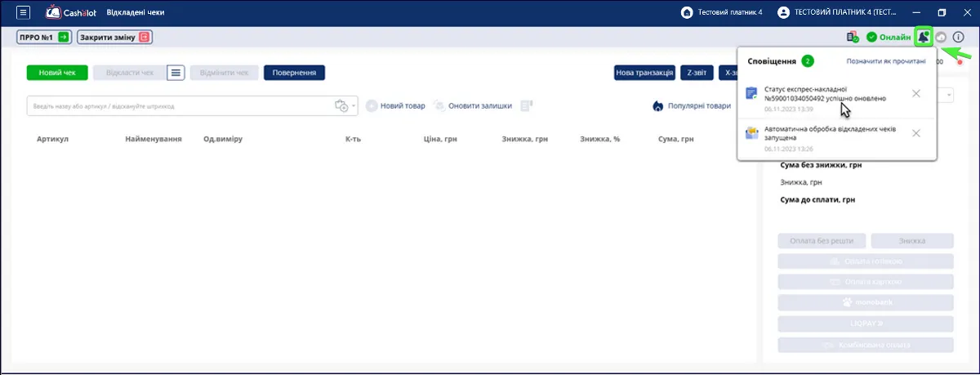The image size is (980, 375).
Task: Click the product search input field
Action: (180, 106)
